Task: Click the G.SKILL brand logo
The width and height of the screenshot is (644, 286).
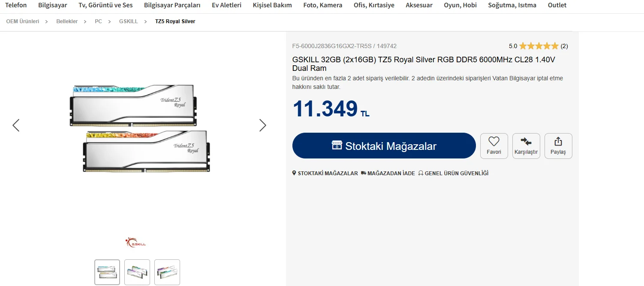Action: click(x=135, y=243)
